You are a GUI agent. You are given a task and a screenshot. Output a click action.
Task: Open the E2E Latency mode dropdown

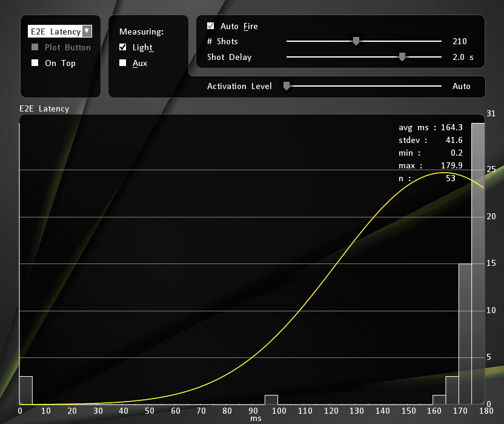(x=87, y=31)
